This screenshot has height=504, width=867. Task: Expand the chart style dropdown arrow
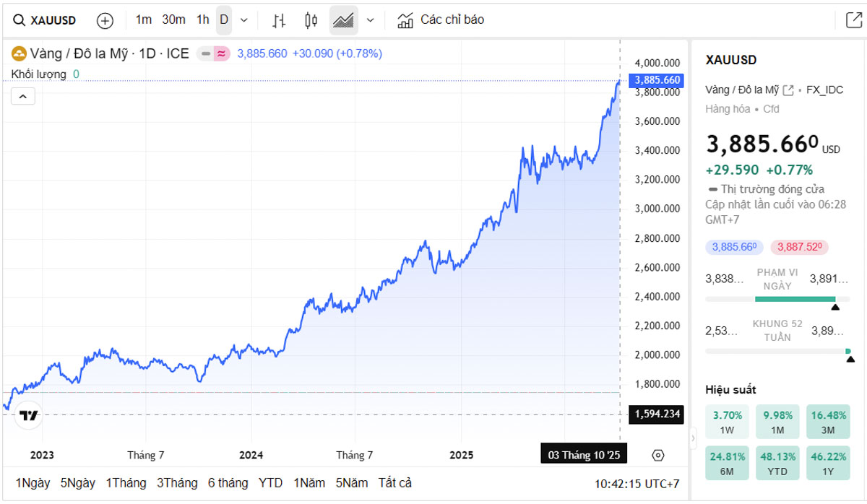[371, 20]
